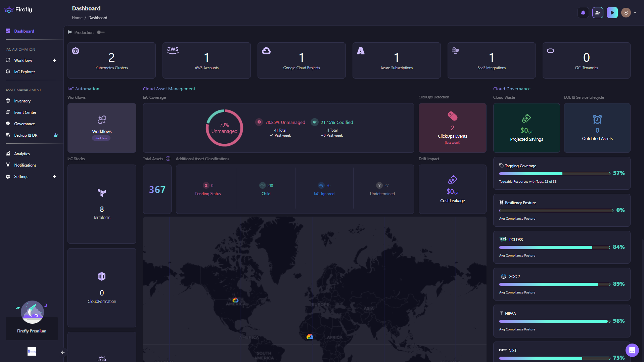Viewport: 644px width, 362px height.
Task: Open the user avatar S menu
Action: coord(626,13)
